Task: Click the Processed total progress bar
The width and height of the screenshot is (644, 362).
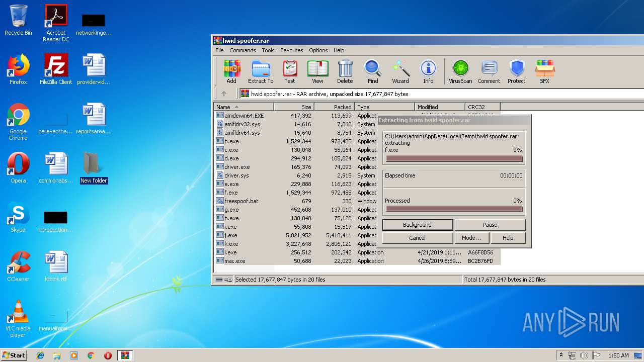Action: (454, 209)
